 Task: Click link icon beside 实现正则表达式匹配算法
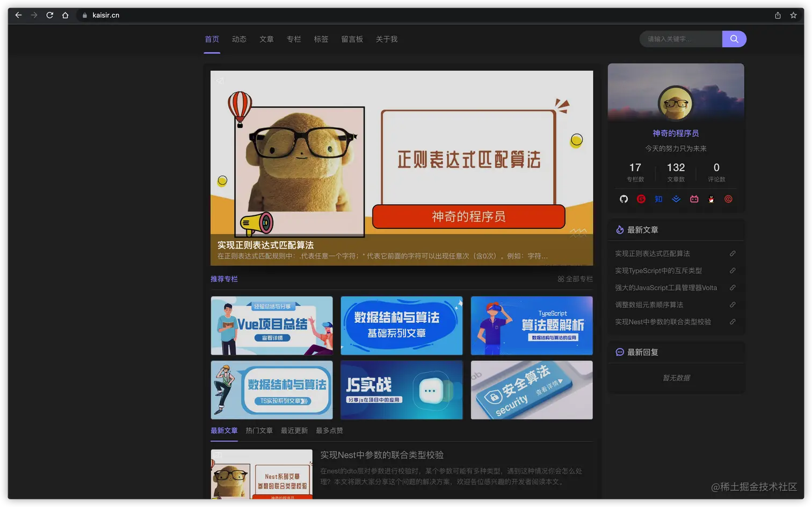tap(733, 253)
